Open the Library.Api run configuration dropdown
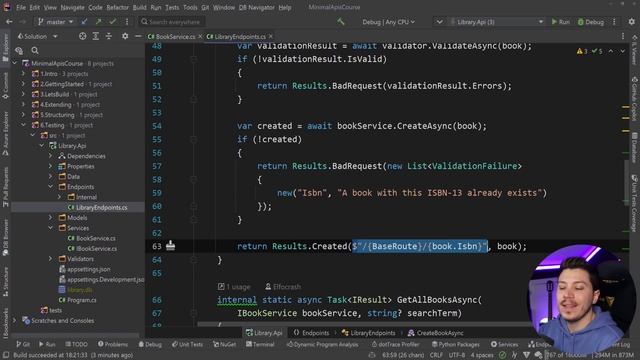The width and height of the screenshot is (640, 360). (x=497, y=22)
